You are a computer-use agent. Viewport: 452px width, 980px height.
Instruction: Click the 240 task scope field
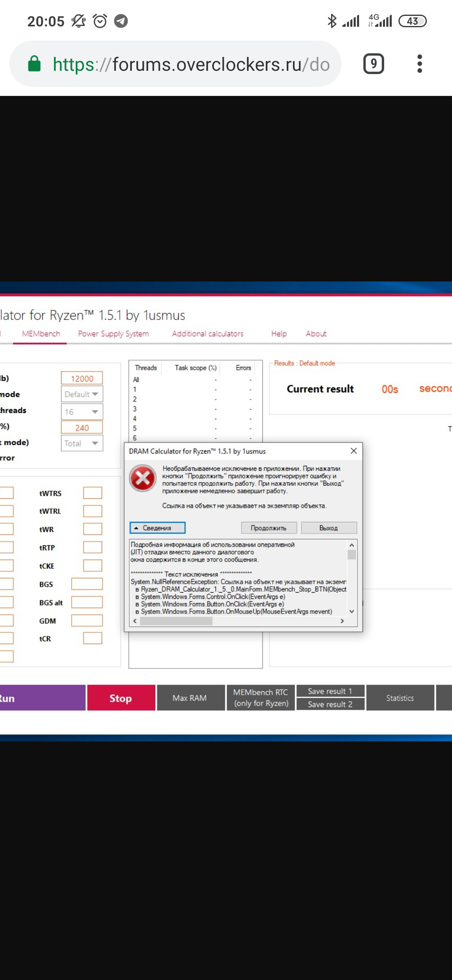click(82, 428)
